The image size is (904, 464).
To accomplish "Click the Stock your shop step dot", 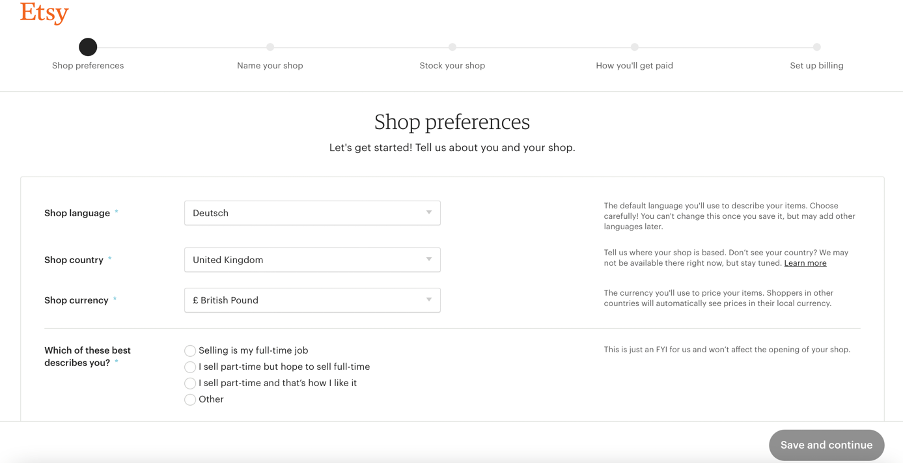I will (452, 46).
